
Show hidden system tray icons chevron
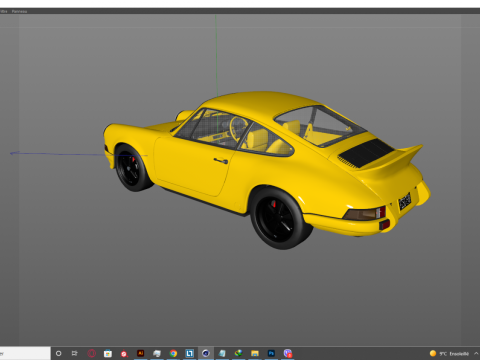pyautogui.click(x=476, y=353)
